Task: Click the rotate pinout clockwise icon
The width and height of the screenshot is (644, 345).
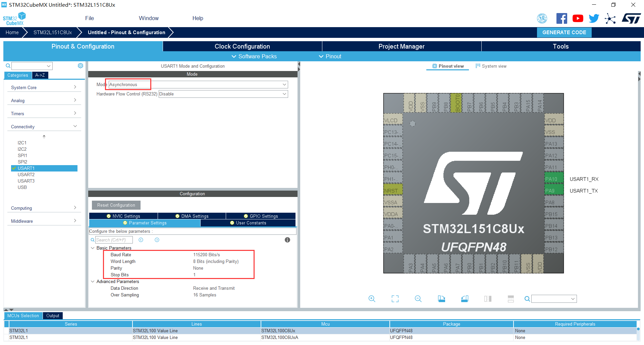Action: [441, 299]
